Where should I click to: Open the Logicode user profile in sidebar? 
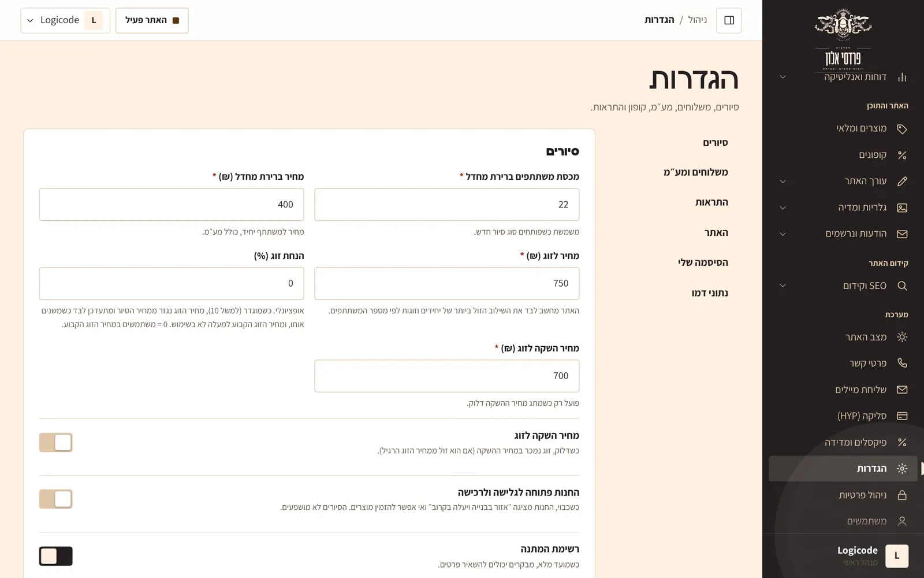843,555
